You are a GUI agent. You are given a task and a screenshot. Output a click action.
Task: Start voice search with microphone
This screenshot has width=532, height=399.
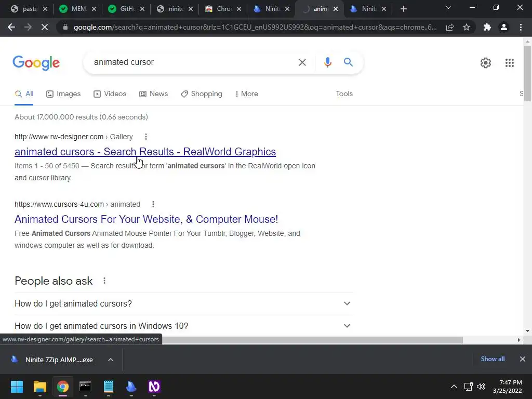(x=327, y=62)
